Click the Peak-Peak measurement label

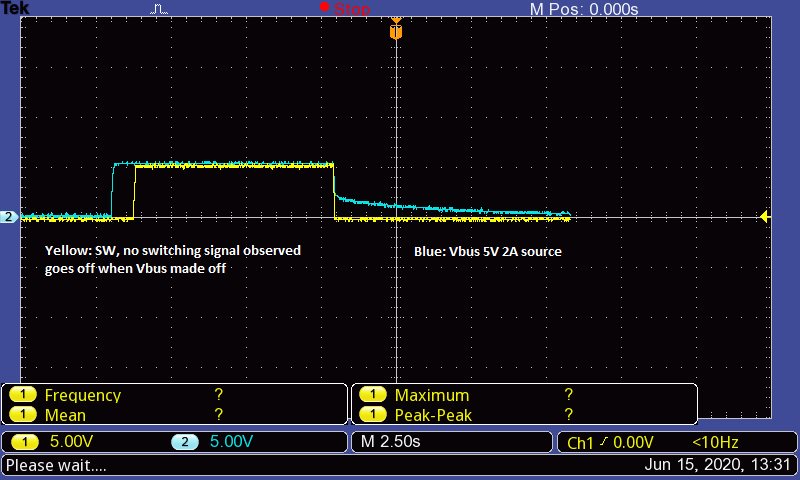(x=433, y=415)
